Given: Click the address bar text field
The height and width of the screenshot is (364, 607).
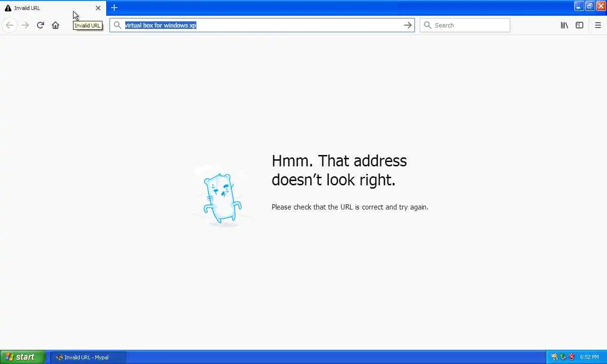Looking at the screenshot, I should coord(262,25).
